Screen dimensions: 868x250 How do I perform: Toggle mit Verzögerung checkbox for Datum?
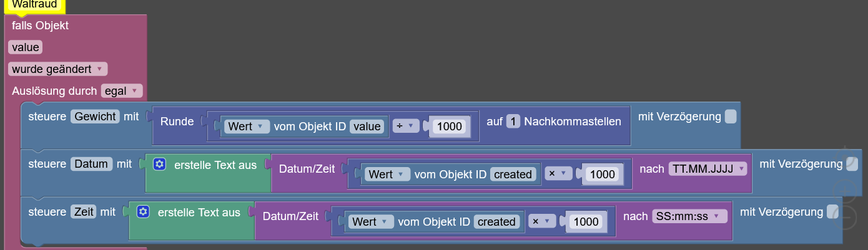pyautogui.click(x=852, y=164)
